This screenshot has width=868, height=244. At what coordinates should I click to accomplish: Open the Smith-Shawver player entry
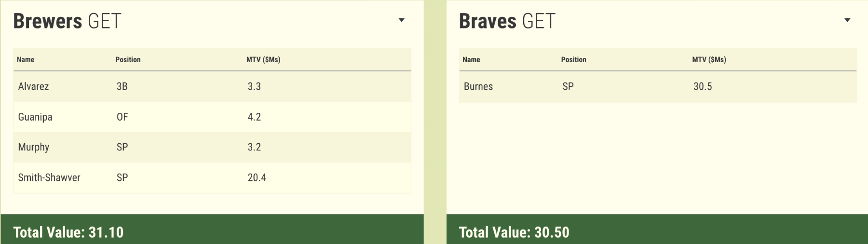coord(49,177)
